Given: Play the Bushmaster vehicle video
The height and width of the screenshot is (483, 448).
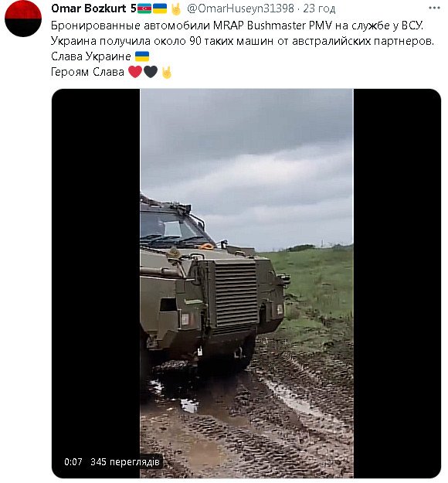Looking at the screenshot, I should 246,284.
